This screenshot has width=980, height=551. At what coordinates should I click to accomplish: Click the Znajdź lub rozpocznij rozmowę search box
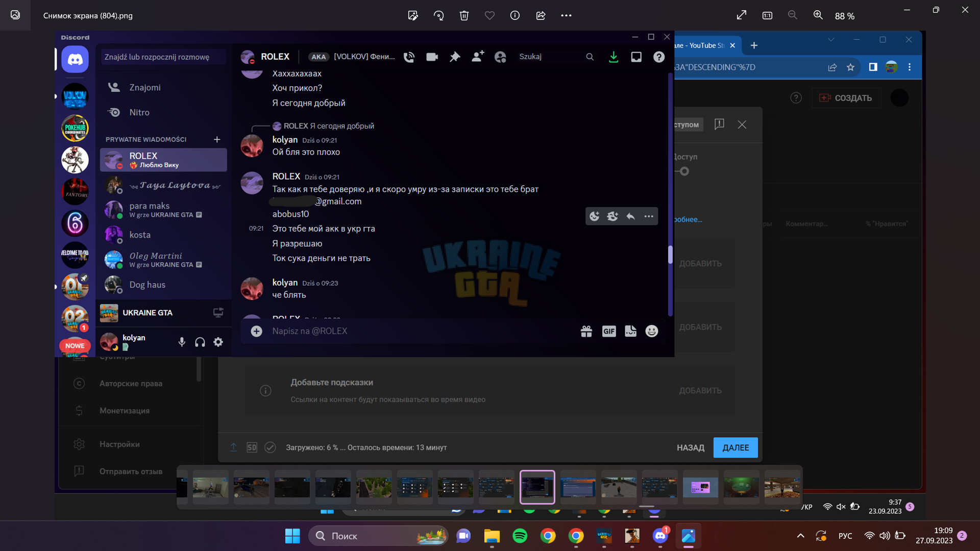click(x=163, y=57)
